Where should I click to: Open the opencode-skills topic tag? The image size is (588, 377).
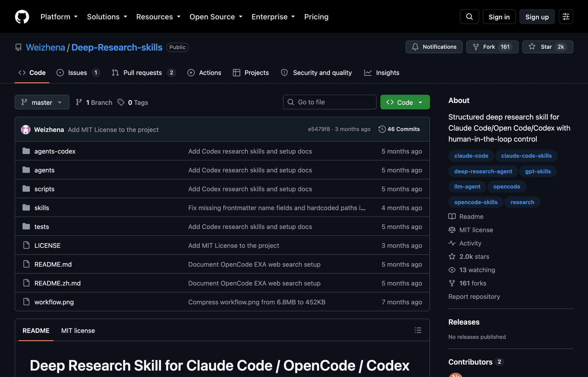pyautogui.click(x=476, y=202)
